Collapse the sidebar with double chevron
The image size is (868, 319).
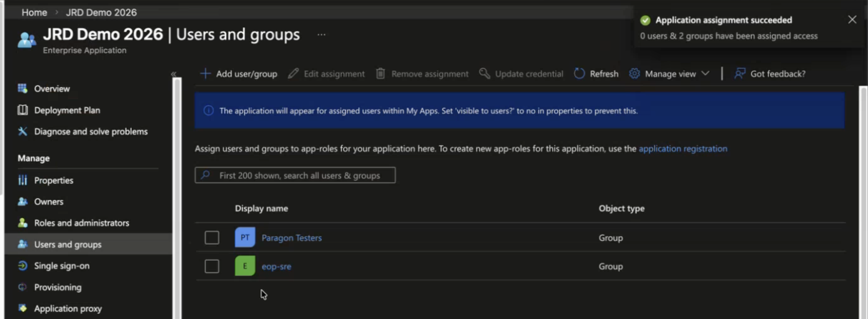coord(174,74)
